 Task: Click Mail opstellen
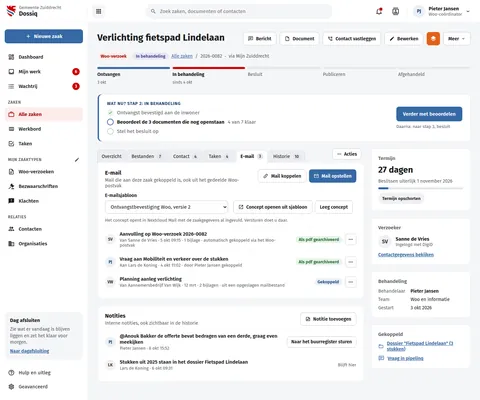[x=332, y=176]
